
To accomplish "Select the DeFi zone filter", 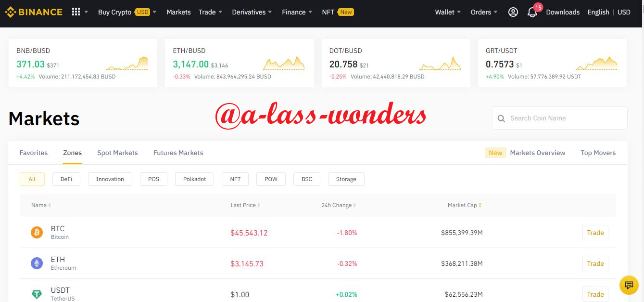I will [66, 179].
